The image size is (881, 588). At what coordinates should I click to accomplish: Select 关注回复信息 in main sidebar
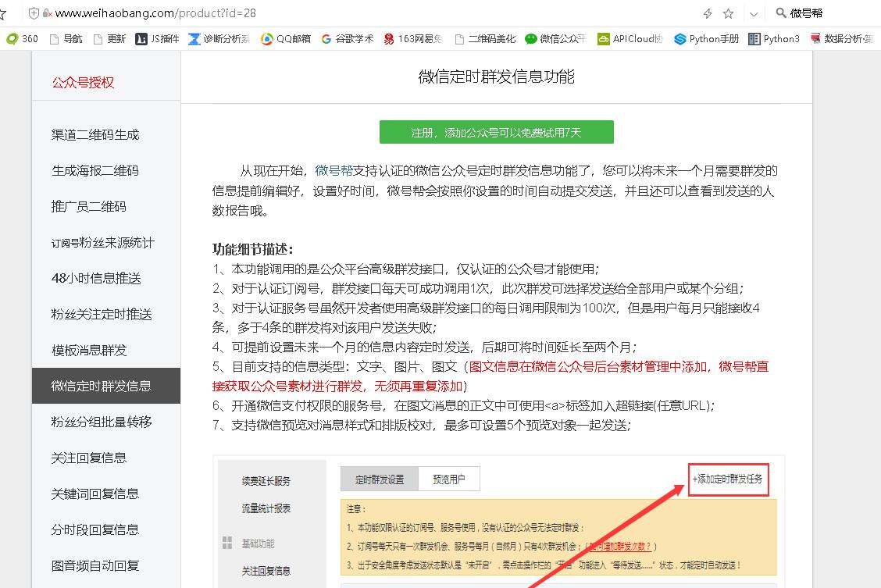89,458
